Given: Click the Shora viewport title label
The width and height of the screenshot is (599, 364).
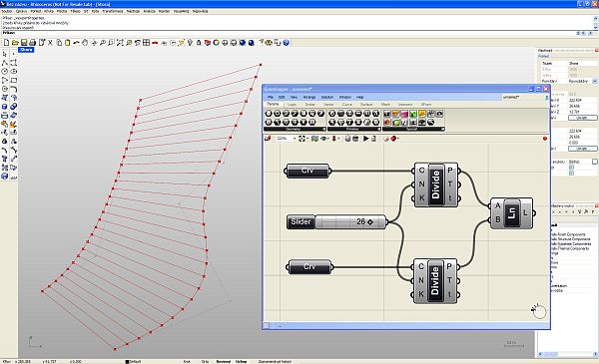Looking at the screenshot, I should 26,50.
